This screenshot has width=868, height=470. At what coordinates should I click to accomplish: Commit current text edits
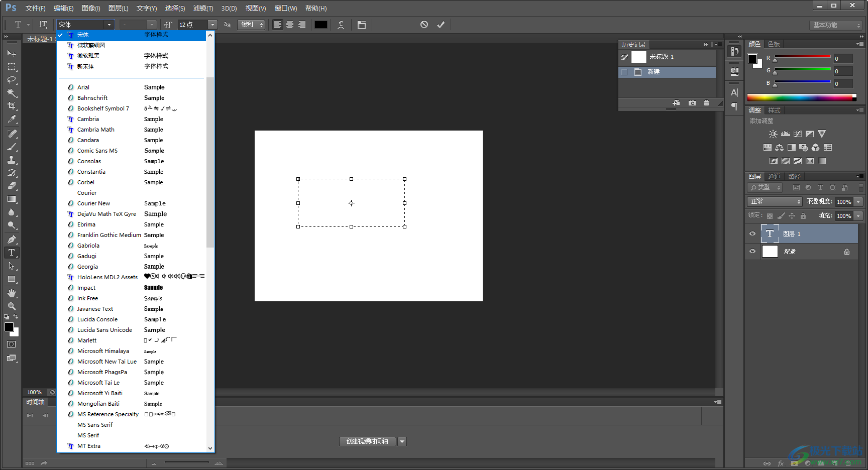pos(441,25)
